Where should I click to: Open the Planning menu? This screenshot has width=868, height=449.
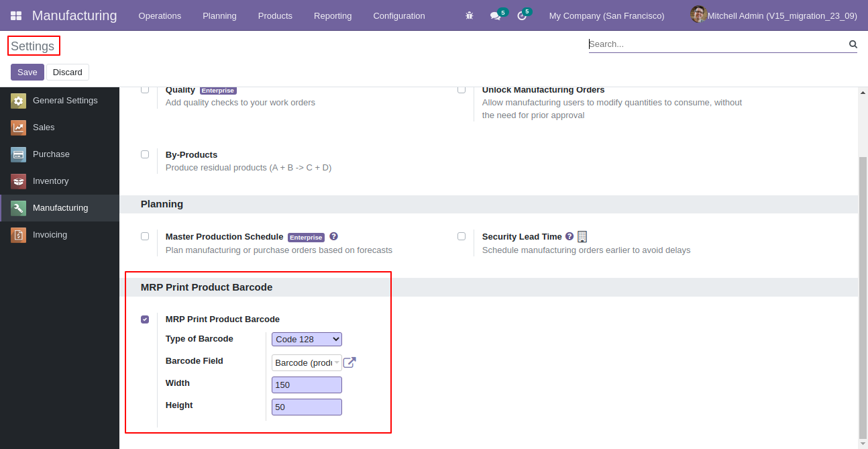219,15
